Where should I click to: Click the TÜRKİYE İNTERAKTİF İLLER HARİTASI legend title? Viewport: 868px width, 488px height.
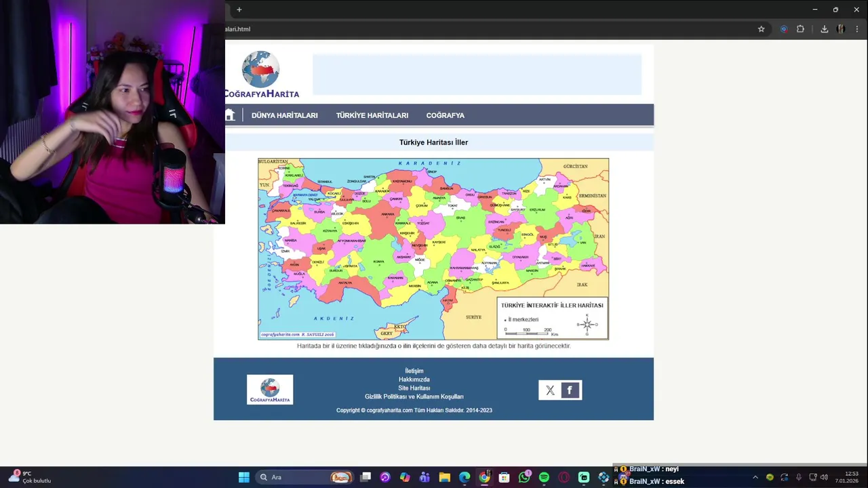(x=552, y=306)
